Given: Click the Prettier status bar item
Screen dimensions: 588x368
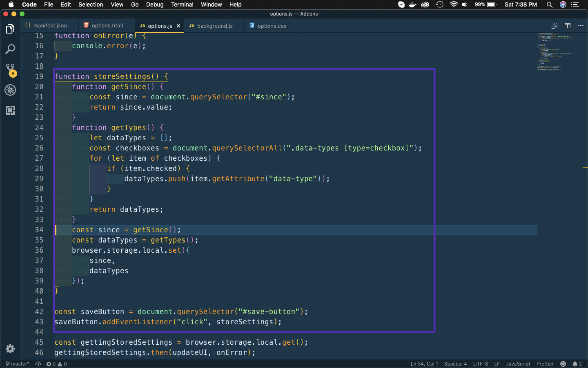Looking at the screenshot, I should [545, 364].
